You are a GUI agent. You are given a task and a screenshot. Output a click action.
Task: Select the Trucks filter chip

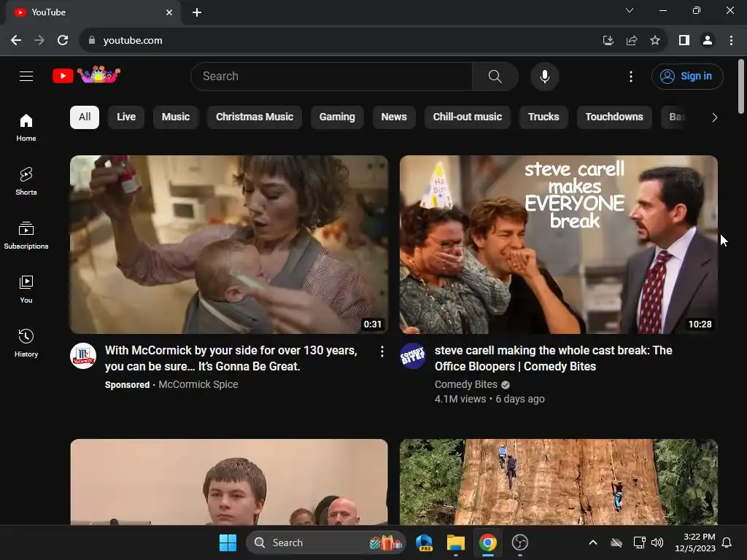(x=543, y=117)
